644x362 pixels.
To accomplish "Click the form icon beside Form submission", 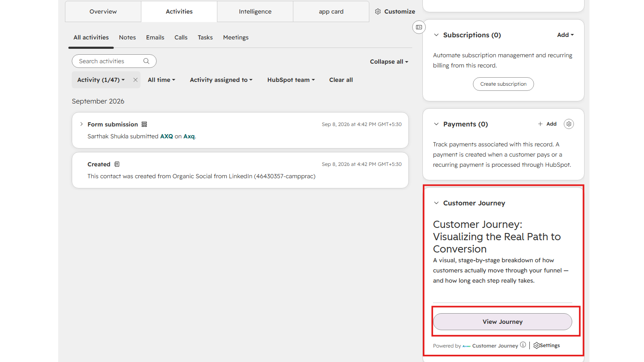I will pos(144,124).
